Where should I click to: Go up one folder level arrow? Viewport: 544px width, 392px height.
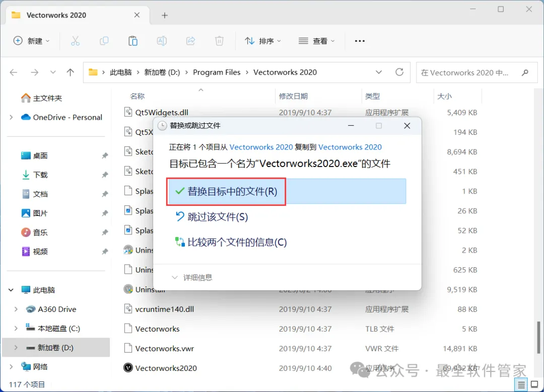71,72
